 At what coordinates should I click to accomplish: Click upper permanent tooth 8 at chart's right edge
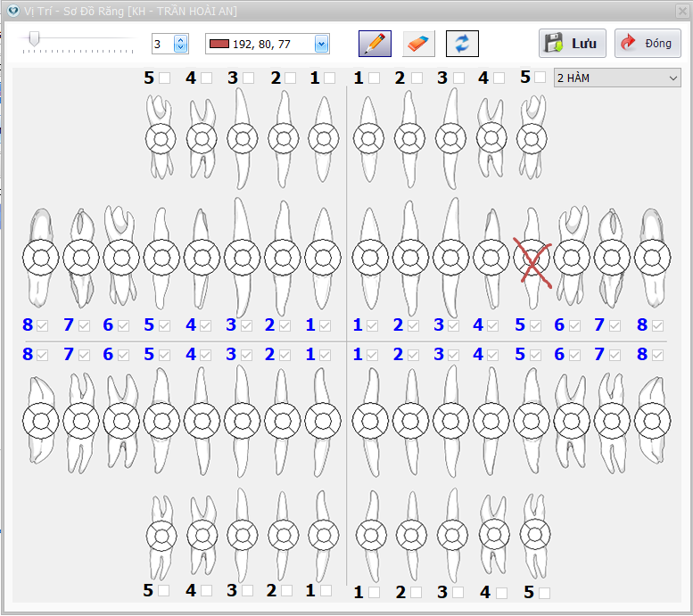[652, 258]
